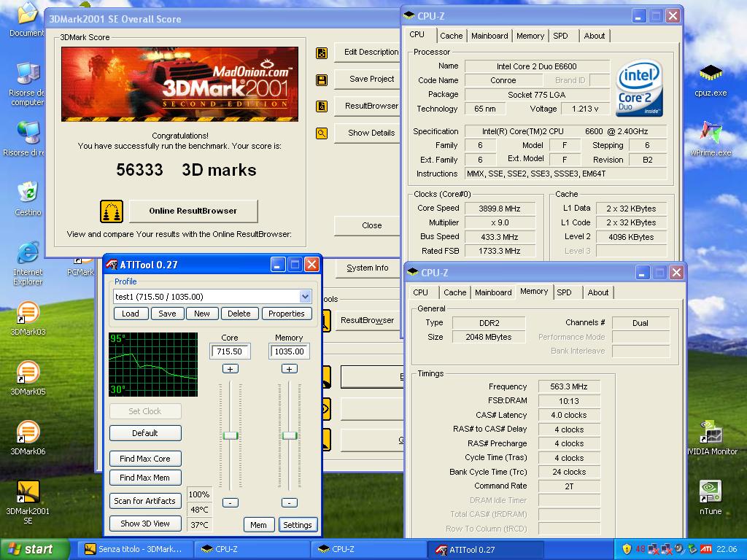Switch to ATITool 0.27 taskbar item
This screenshot has height=560, width=747.
tap(485, 549)
